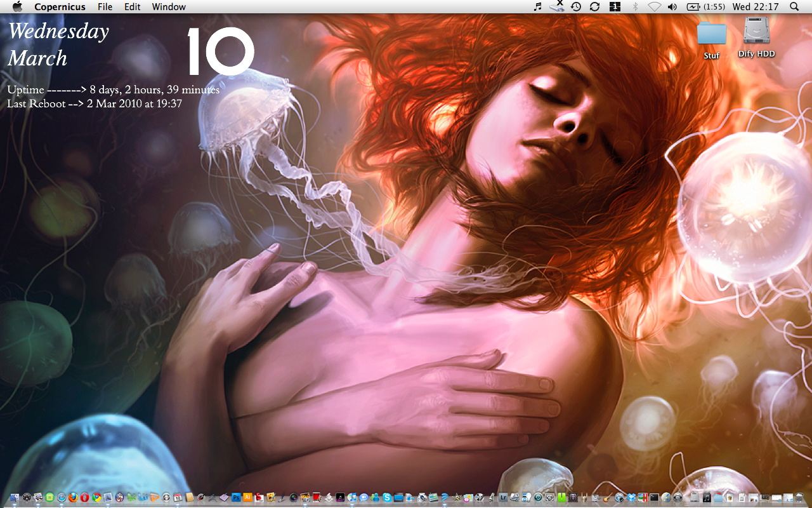The width and height of the screenshot is (812, 508).
Task: Launch the headphones app in Dock
Action: (x=678, y=497)
